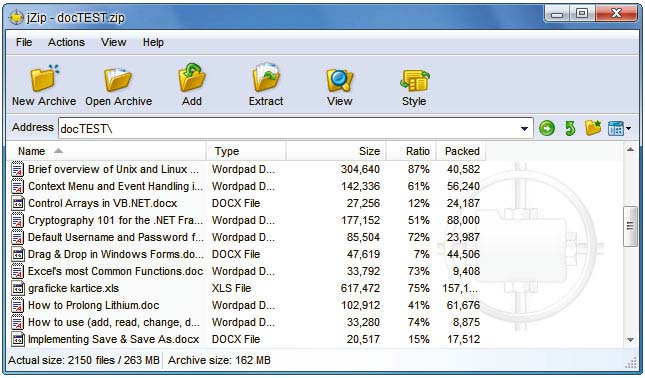Screen dimensions: 645x378
Task: Open the View menu
Action: 114,42
